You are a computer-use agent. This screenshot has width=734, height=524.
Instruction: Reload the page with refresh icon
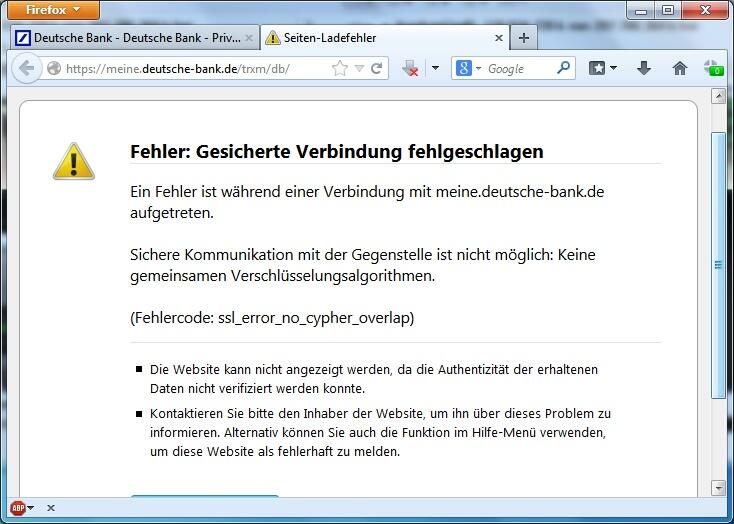pos(377,69)
